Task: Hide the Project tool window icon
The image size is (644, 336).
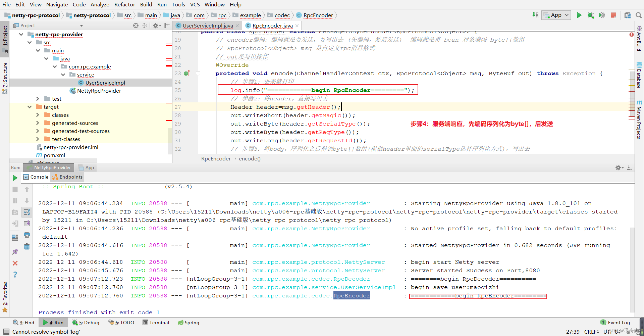Action: (x=167, y=26)
